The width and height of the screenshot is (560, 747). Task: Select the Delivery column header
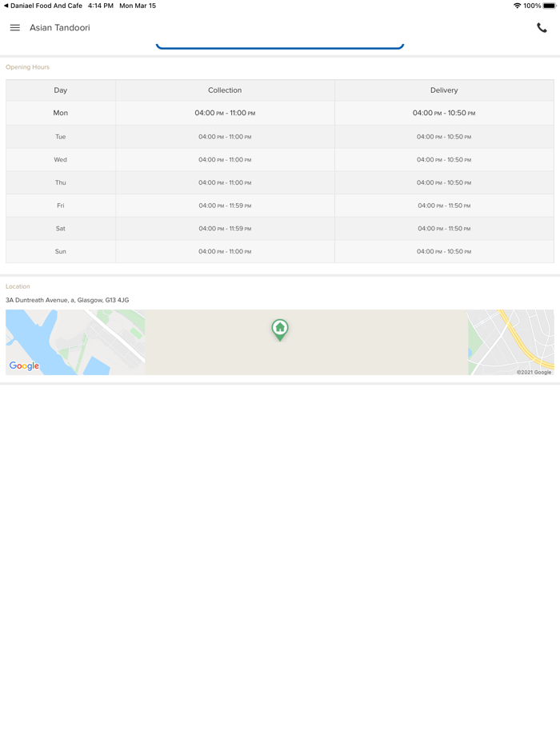(444, 90)
